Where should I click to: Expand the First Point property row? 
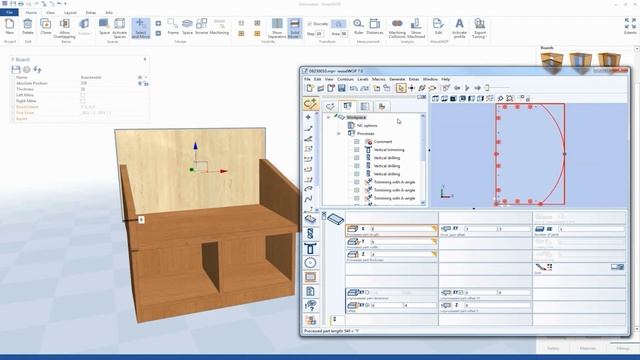(13, 113)
